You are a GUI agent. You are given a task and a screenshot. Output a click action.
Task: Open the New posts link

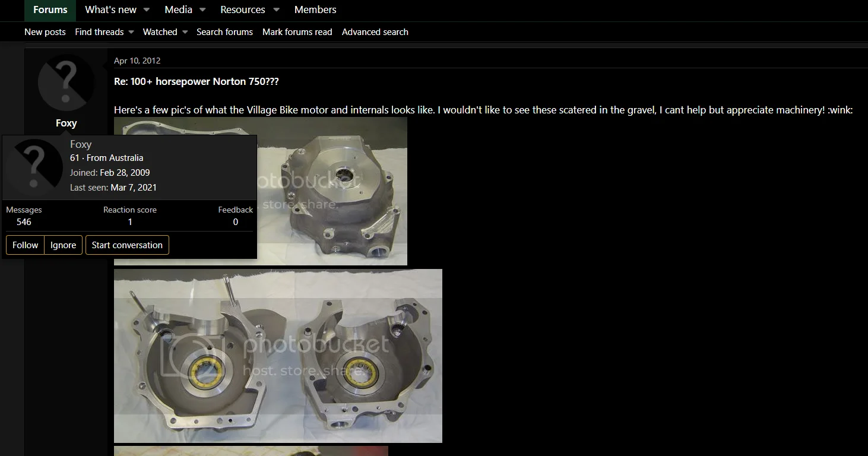point(45,32)
